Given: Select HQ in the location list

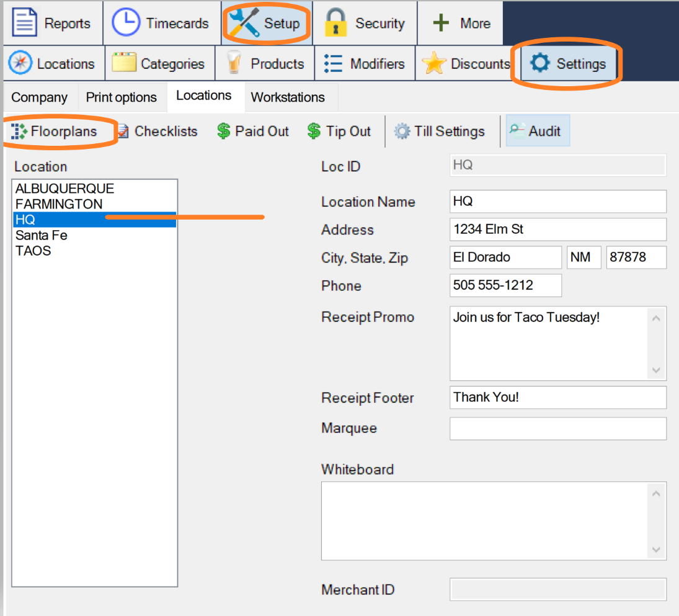Looking at the screenshot, I should 94,220.
